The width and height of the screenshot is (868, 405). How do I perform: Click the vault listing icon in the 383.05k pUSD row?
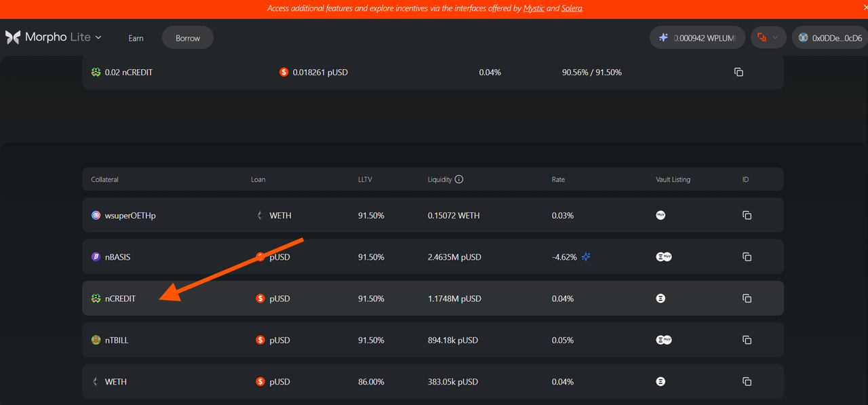click(x=660, y=382)
